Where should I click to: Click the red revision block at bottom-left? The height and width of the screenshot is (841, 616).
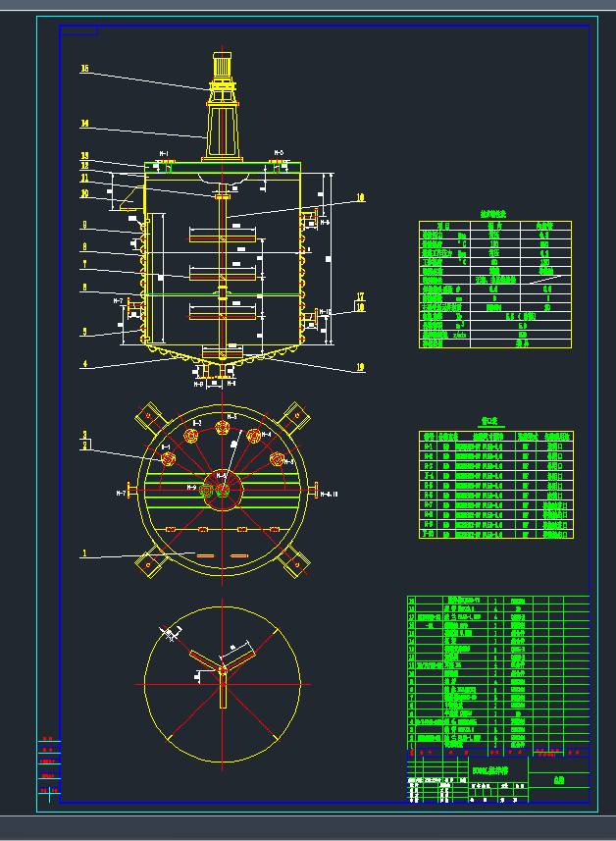click(x=48, y=767)
